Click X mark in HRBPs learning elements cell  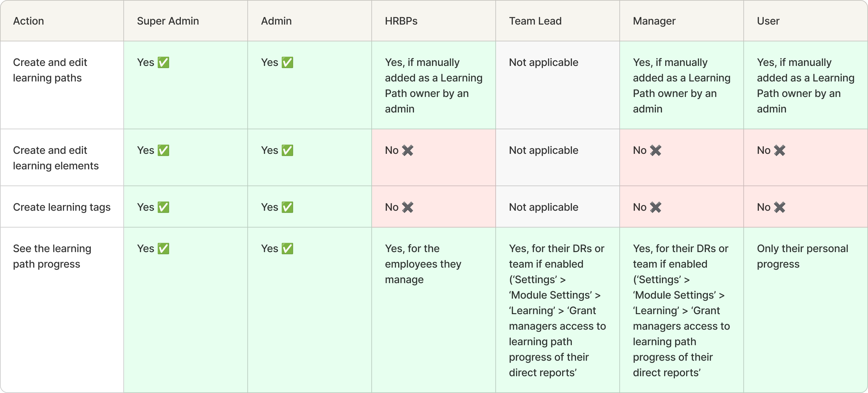[x=408, y=150]
